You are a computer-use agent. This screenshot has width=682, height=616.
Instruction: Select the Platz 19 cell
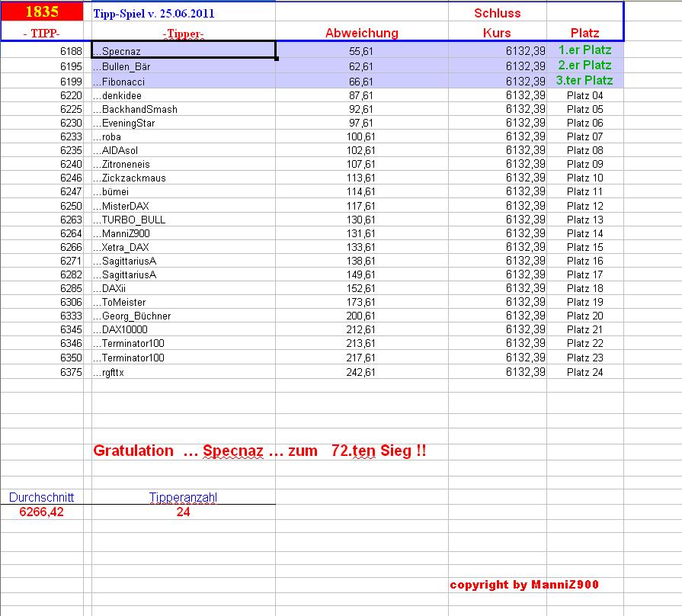(584, 303)
